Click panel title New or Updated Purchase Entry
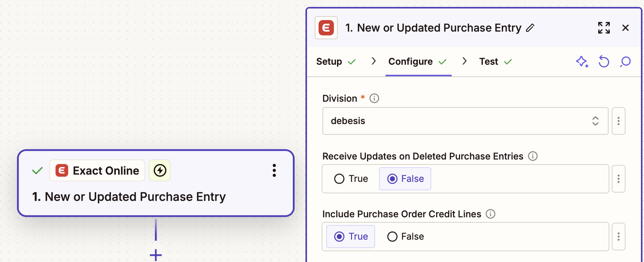 [x=434, y=28]
